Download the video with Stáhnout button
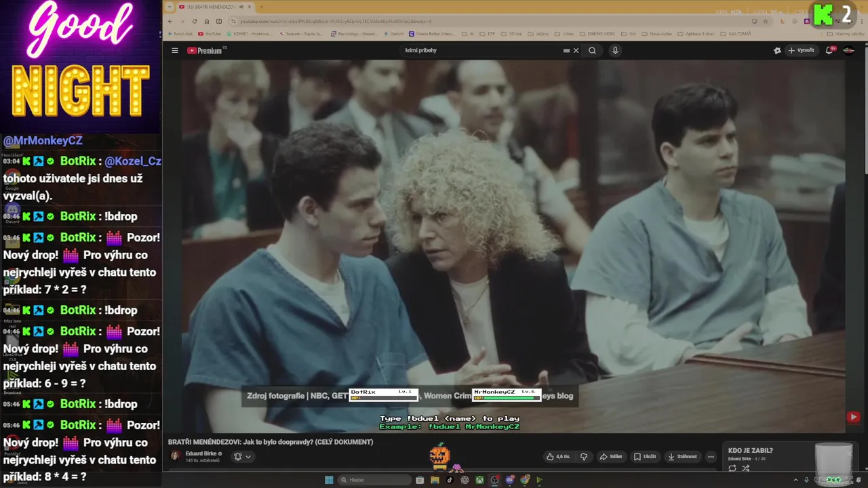The width and height of the screenshot is (868, 488). pyautogui.click(x=682, y=457)
